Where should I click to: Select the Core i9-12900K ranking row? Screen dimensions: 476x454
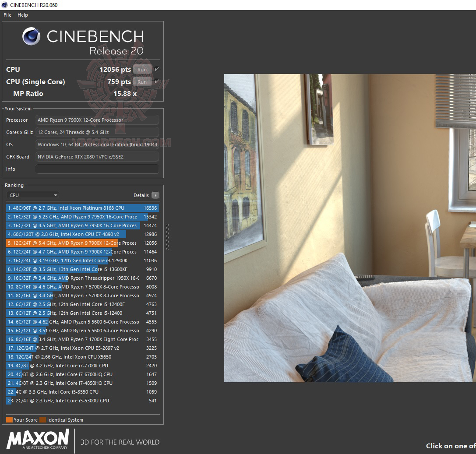click(x=82, y=260)
